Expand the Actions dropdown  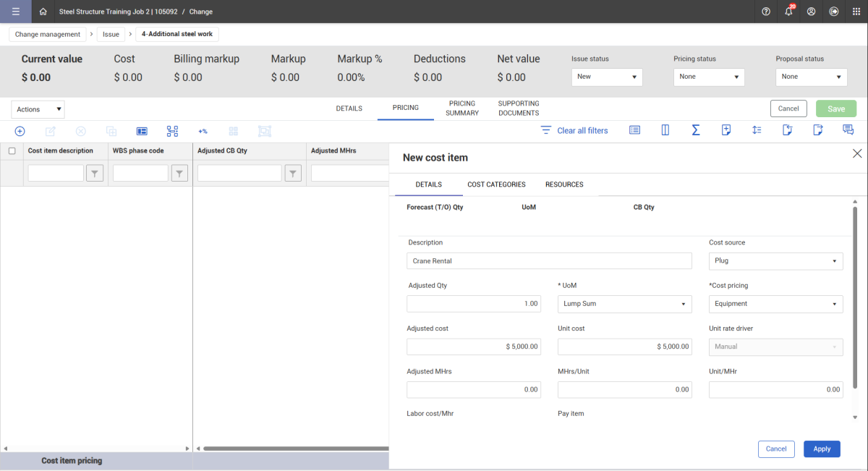[38, 109]
